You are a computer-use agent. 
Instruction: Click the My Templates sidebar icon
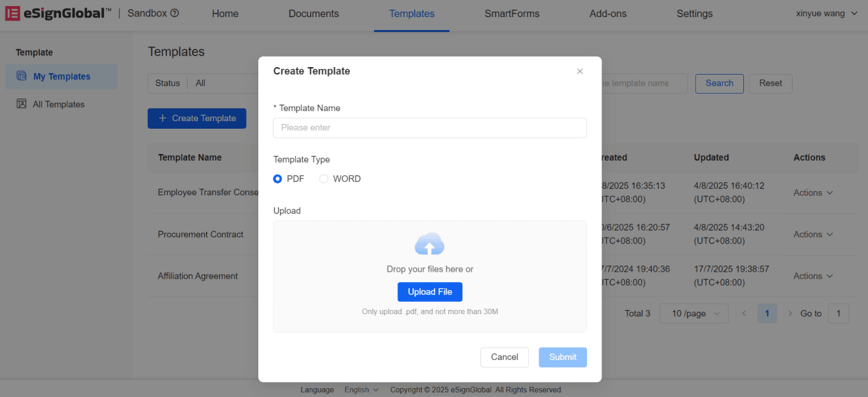tap(21, 77)
